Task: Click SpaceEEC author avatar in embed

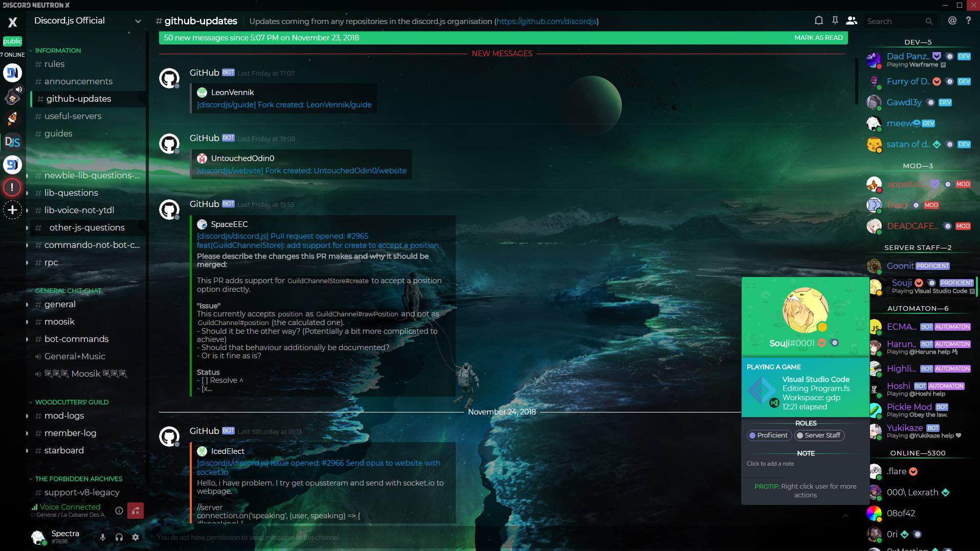Action: coord(202,224)
